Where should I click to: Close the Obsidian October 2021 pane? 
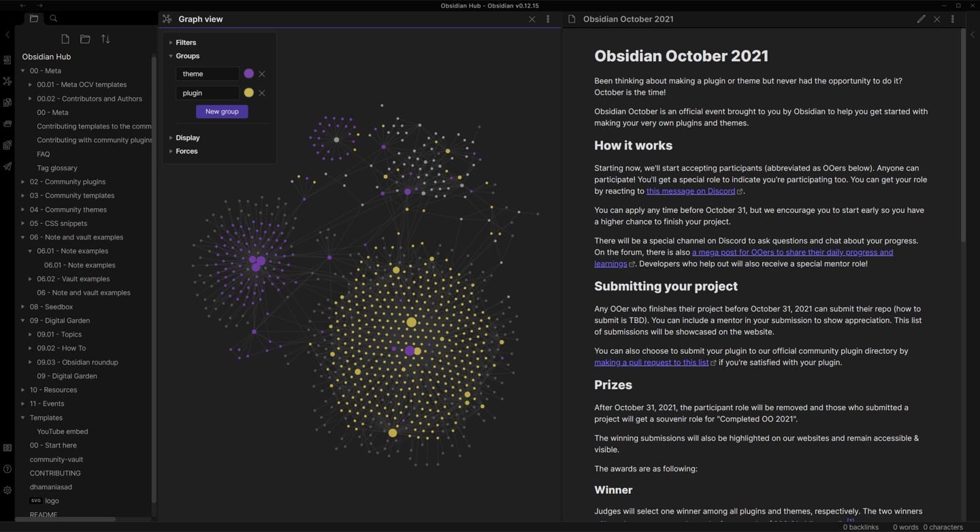point(937,19)
